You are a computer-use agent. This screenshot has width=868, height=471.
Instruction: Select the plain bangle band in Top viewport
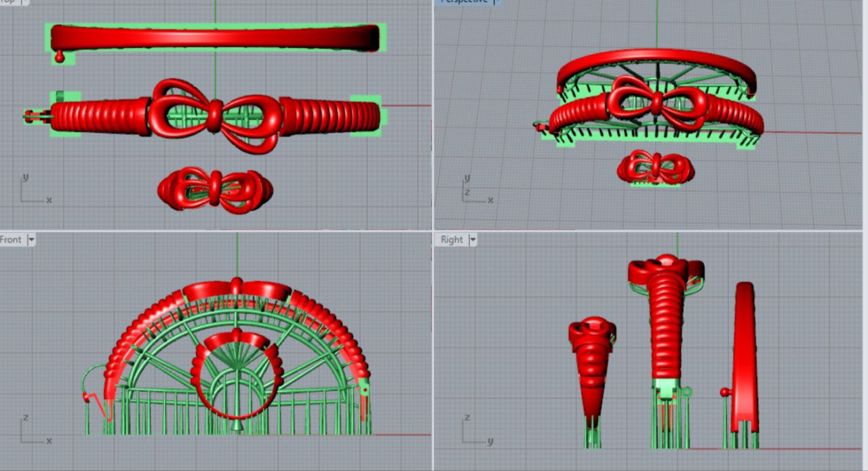click(x=215, y=37)
